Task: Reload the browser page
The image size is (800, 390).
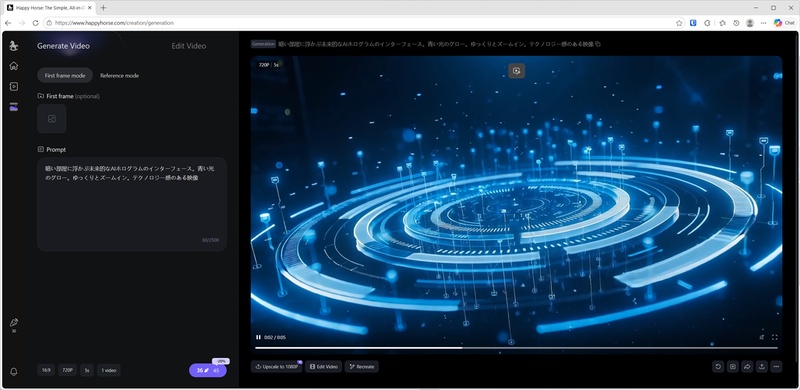Action: coord(35,23)
